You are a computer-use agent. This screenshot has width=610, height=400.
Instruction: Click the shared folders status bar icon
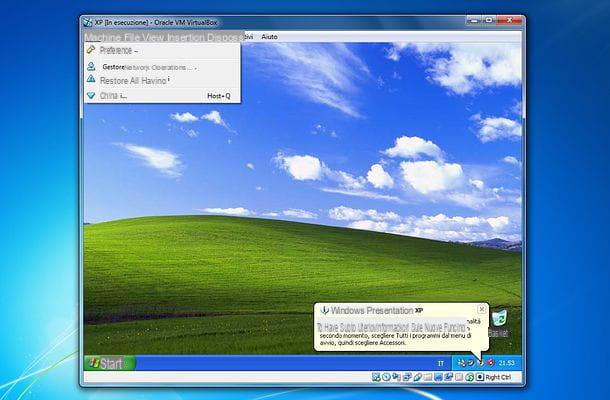(x=428, y=377)
